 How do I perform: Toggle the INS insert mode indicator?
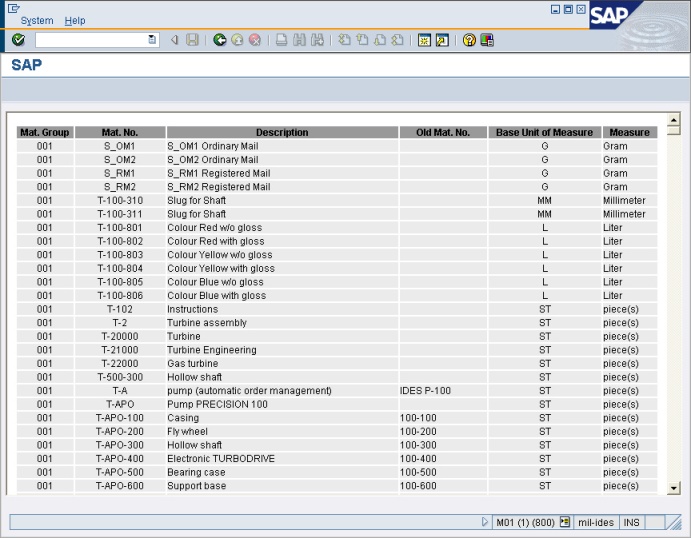(x=632, y=522)
